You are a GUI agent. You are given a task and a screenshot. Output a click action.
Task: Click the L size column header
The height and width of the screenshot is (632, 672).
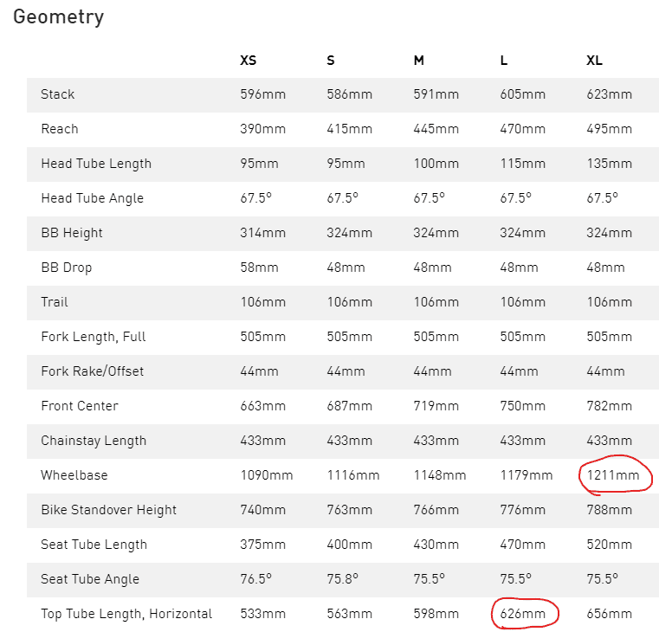504,61
